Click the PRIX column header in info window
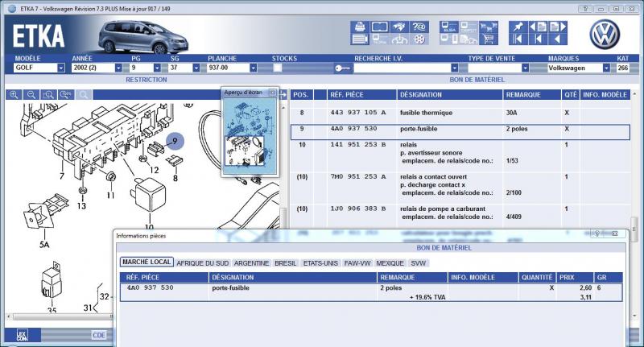The width and height of the screenshot is (644, 347). click(573, 277)
